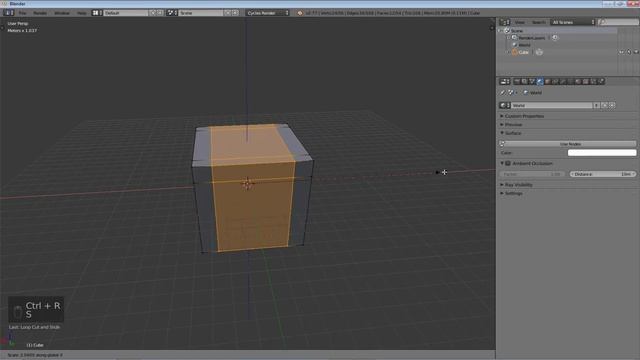Screen dimensions: 640x360
Task: Open the Window menu
Action: [x=62, y=13]
